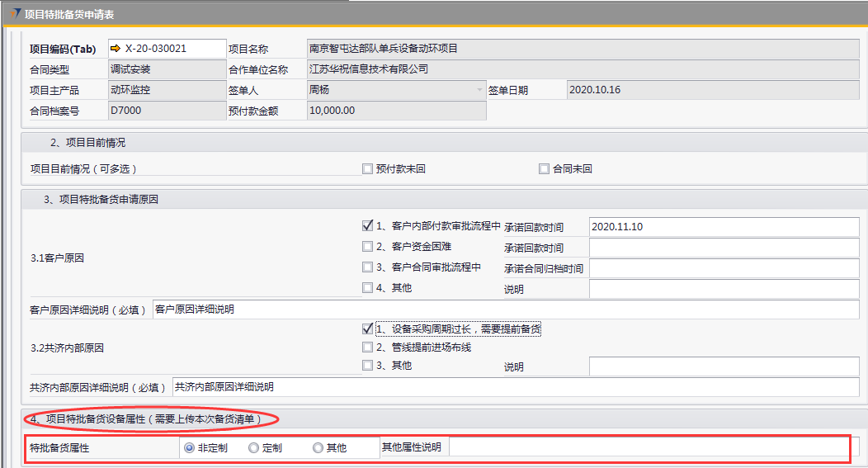Click the 客户原因详细说明 text field
Screen dimensions: 868x468
pos(505,310)
